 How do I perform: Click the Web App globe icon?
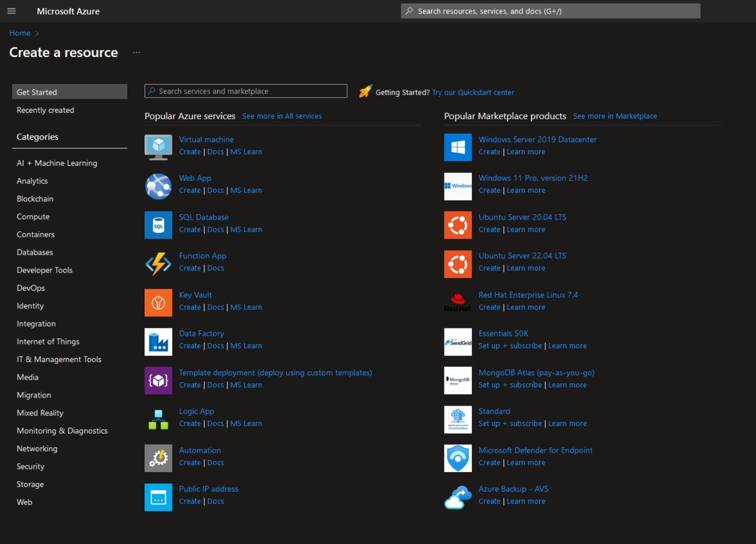coord(158,186)
